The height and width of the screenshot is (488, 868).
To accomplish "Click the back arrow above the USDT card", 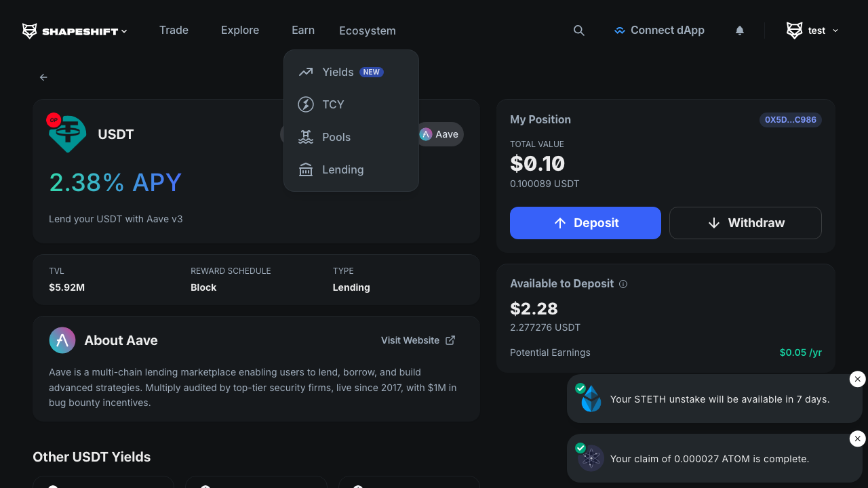I will click(x=43, y=77).
